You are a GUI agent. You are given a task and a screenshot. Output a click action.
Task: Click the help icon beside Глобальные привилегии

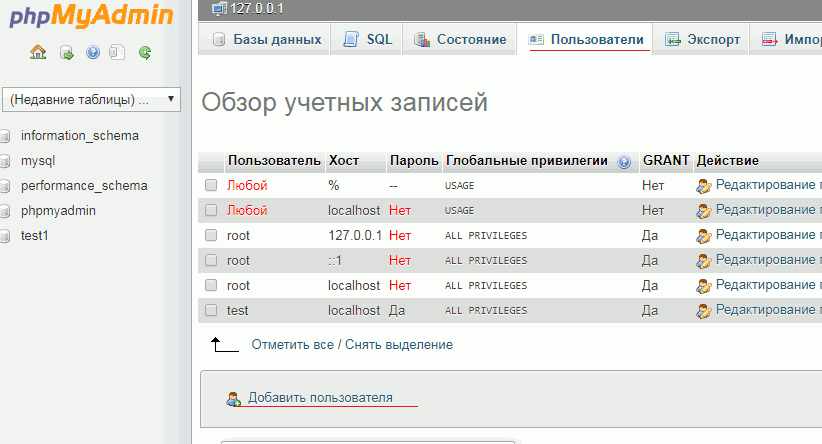click(624, 161)
